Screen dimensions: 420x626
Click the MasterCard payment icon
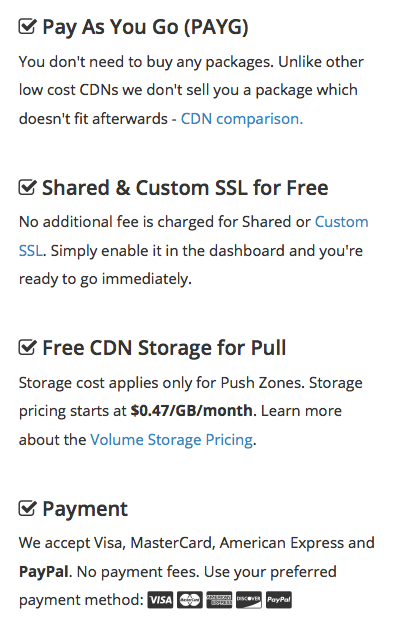[x=190, y=600]
